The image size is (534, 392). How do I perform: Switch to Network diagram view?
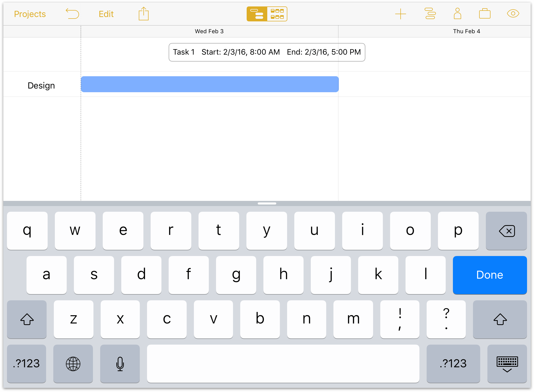(277, 14)
